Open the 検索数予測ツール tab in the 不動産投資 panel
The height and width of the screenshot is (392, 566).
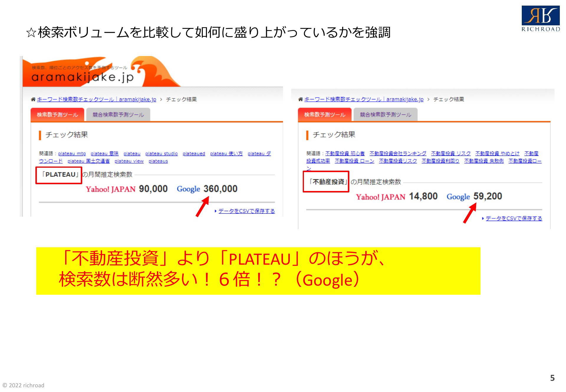(325, 115)
